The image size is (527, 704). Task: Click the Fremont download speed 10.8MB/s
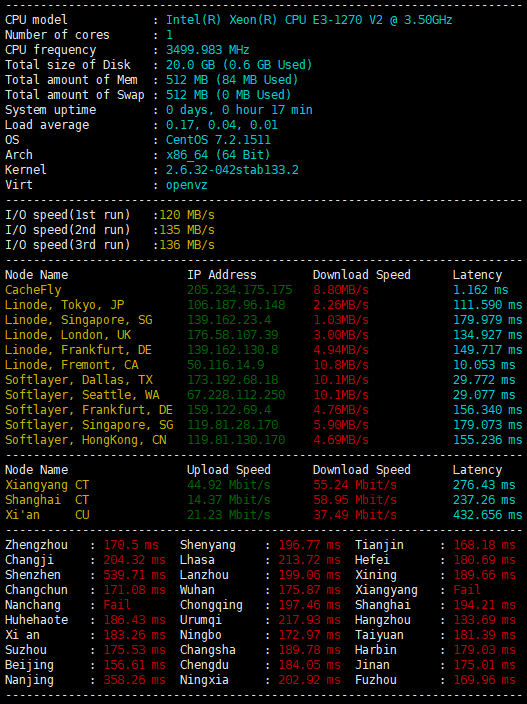(x=341, y=365)
